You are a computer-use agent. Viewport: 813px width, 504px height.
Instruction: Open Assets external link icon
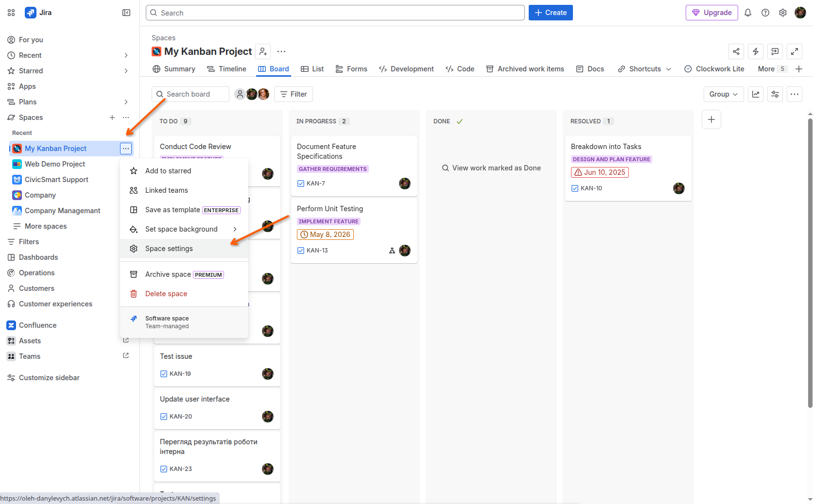click(x=126, y=340)
